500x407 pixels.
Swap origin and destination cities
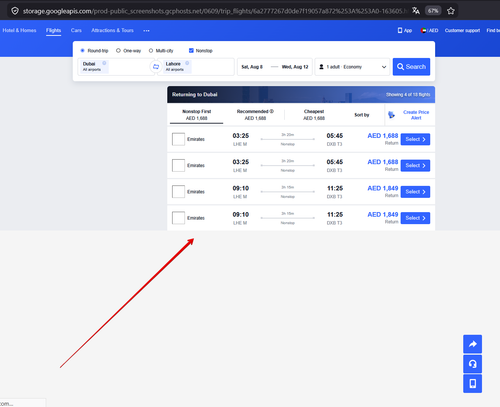(156, 67)
